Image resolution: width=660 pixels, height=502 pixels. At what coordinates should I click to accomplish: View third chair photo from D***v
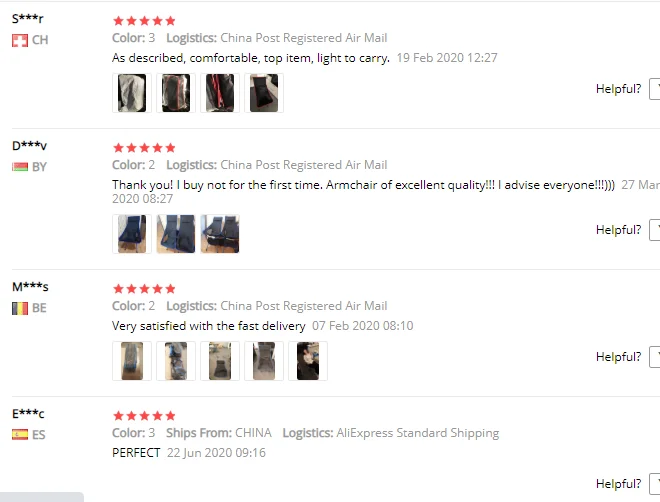pos(220,234)
